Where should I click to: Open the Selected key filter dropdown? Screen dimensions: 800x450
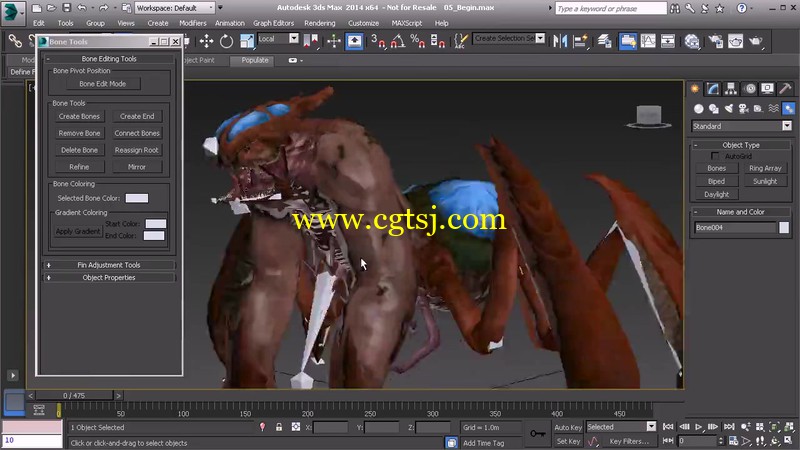(621, 427)
